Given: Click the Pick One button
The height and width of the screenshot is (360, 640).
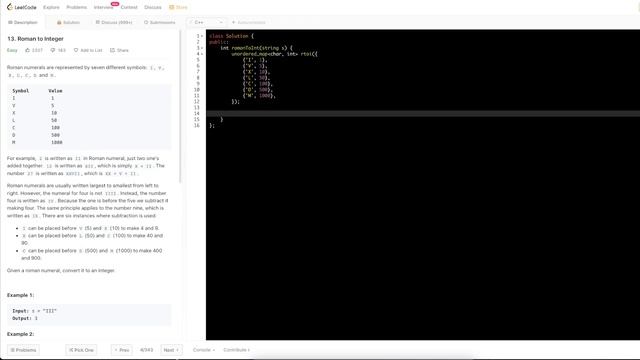Looking at the screenshot, I should point(81,350).
